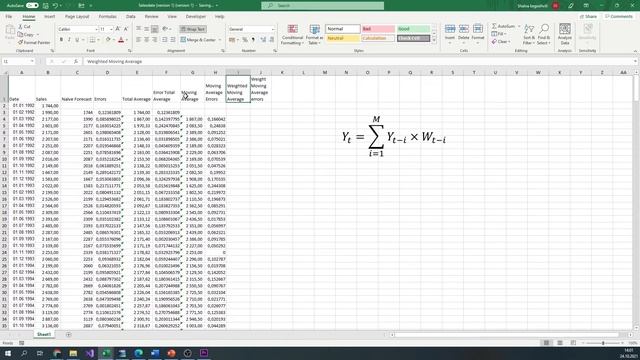Screen dimensions: 640x360
Task: Open the Formulas ribbon tab
Action: point(108,17)
